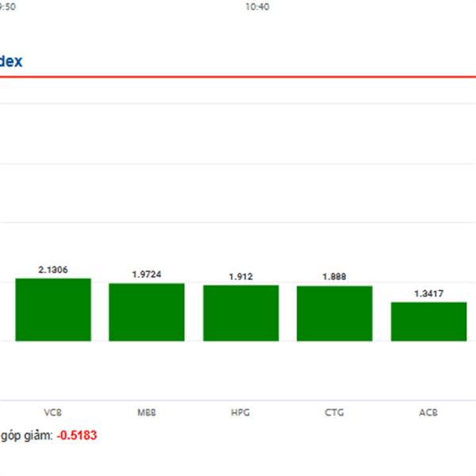This screenshot has height=476, width=476.
Task: Select the HPG green bar
Action: (240, 313)
